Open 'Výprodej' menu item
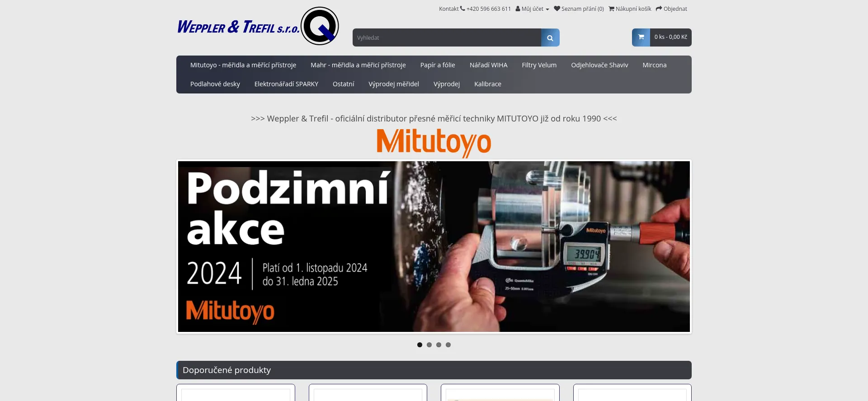This screenshot has width=868, height=401. 447,84
